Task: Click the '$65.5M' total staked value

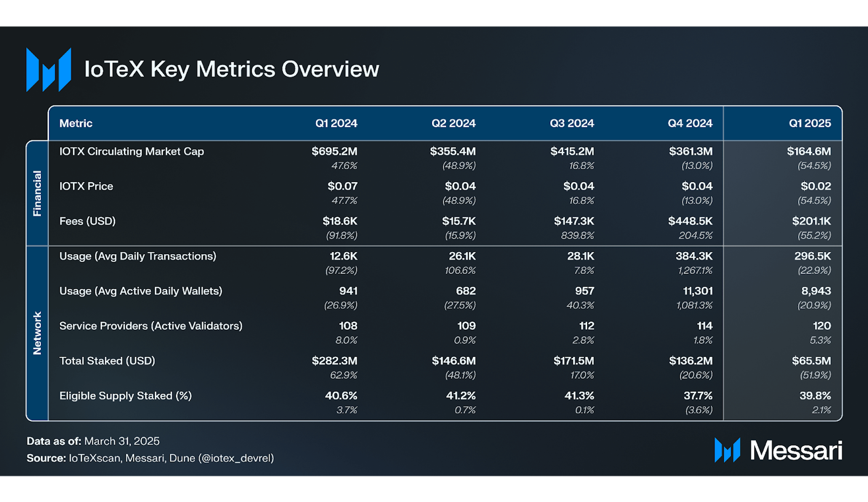Action: (x=812, y=361)
